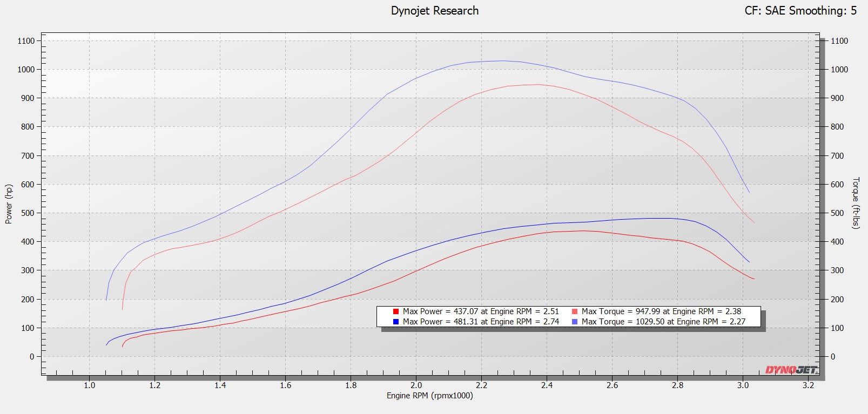Click the 2.0 tick on RPM axis
868x414 pixels.
(x=416, y=385)
